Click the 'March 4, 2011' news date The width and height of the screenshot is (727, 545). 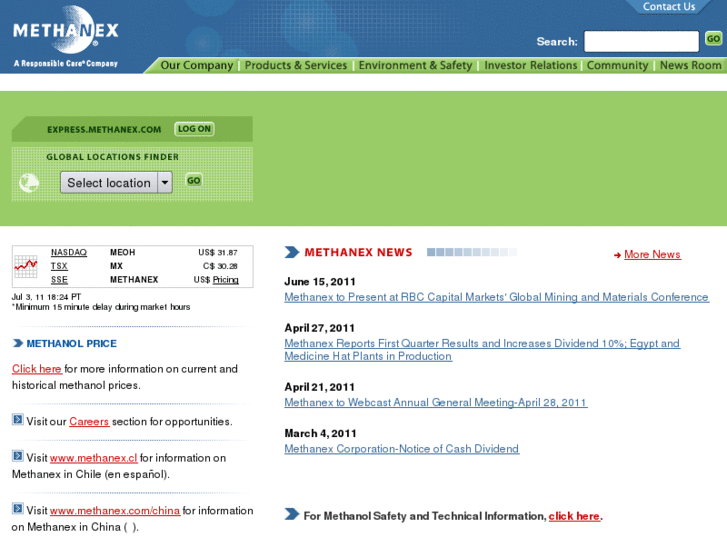(x=320, y=434)
